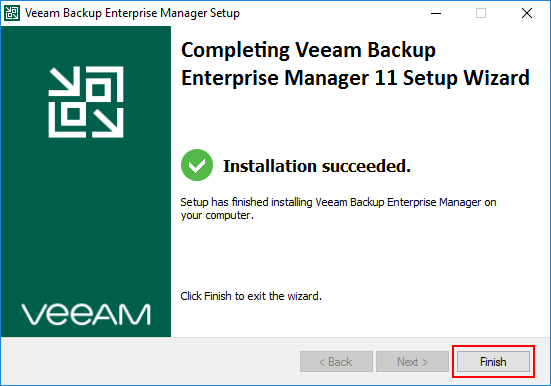Select the grayed-out Back button
Viewport: 551px width, 386px height.
pyautogui.click(x=336, y=361)
